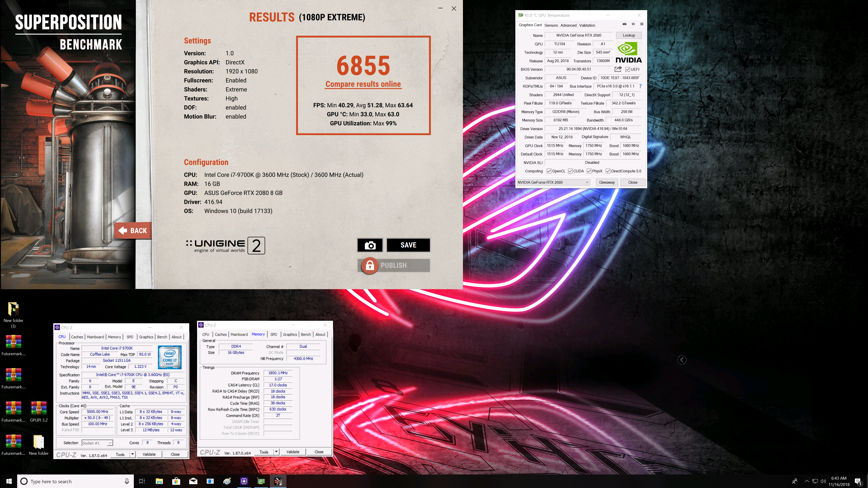Go back using the BACK arrow
The height and width of the screenshot is (488, 868).
133,230
